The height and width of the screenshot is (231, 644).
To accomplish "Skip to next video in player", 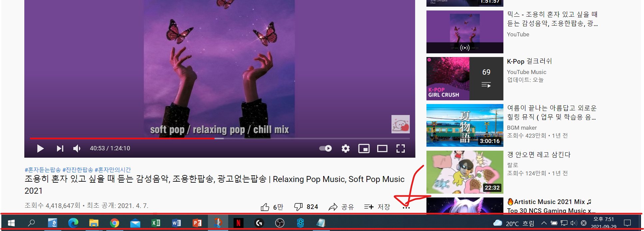I will [x=60, y=148].
